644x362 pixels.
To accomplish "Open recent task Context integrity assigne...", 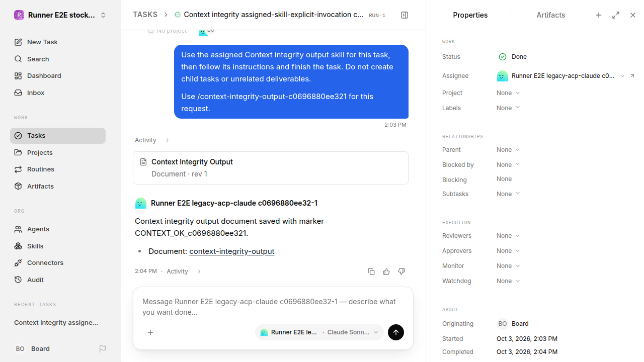I will tap(56, 323).
